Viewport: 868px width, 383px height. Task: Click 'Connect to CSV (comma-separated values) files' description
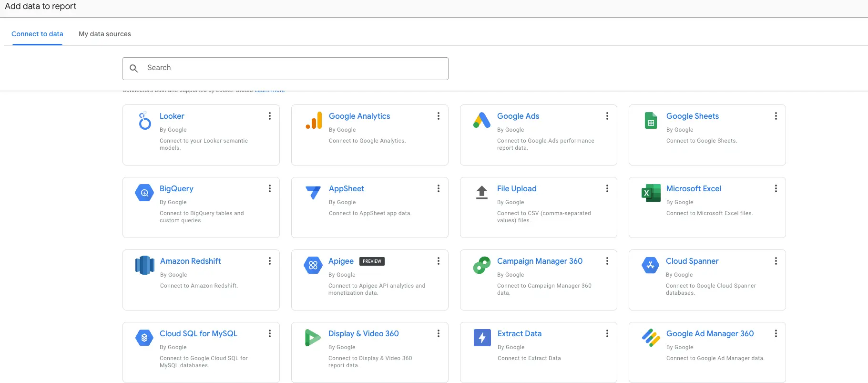pyautogui.click(x=544, y=217)
